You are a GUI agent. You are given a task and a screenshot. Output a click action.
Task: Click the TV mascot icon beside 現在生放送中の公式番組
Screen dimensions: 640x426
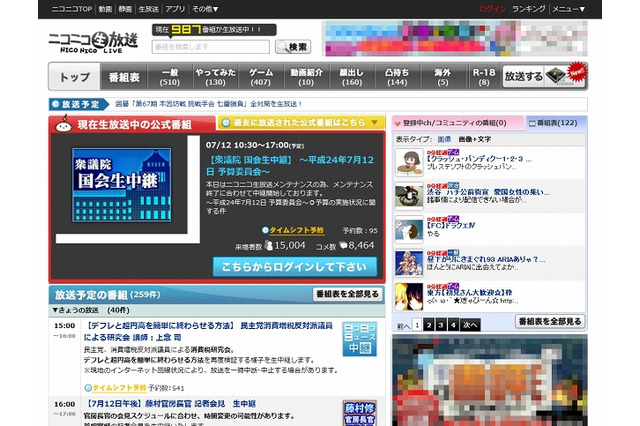pos(64,124)
